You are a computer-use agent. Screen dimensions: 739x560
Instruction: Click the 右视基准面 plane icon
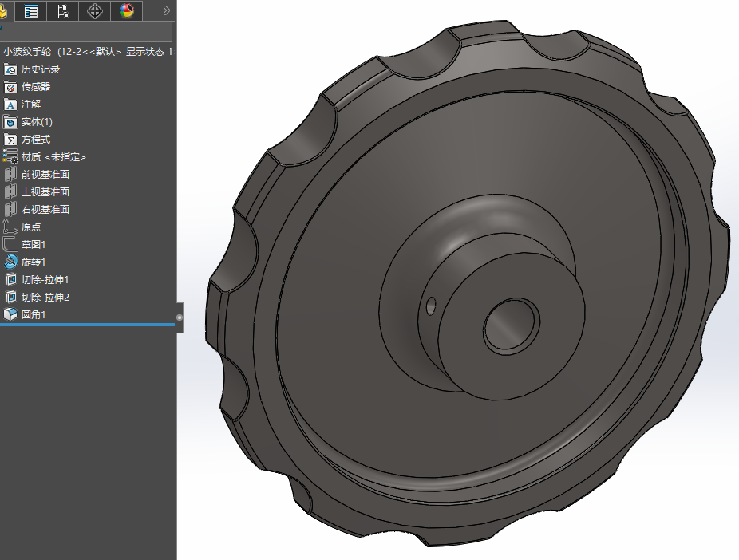[x=10, y=210]
